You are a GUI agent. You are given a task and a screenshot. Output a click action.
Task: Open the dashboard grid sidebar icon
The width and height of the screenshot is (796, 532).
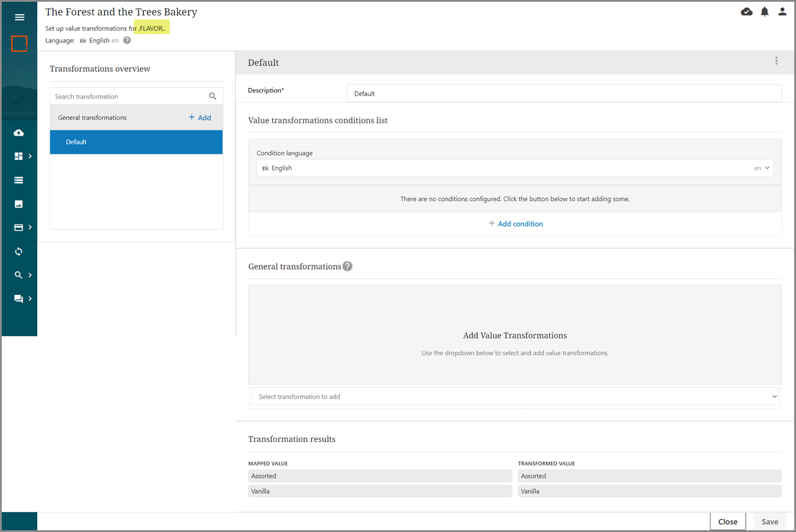coord(19,156)
